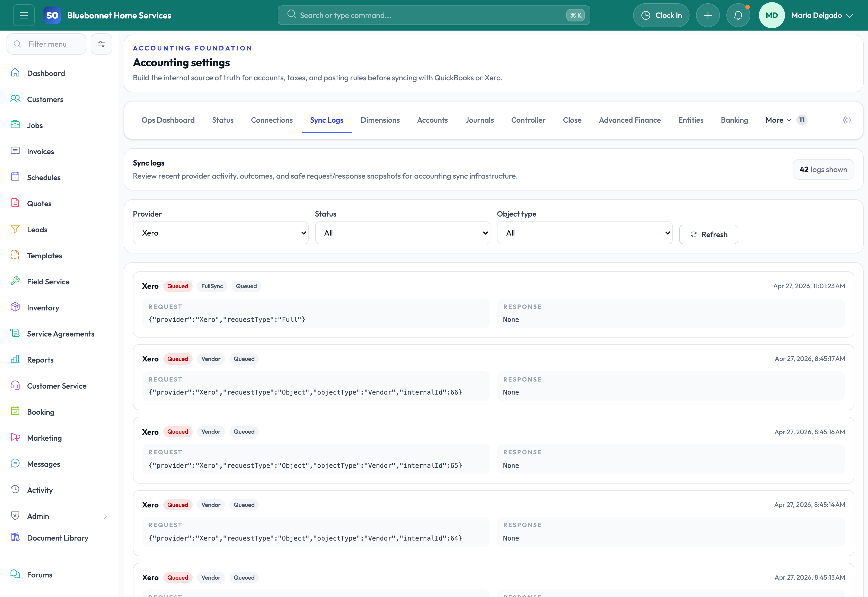Go to the Reports page
868x597 pixels.
pos(40,360)
